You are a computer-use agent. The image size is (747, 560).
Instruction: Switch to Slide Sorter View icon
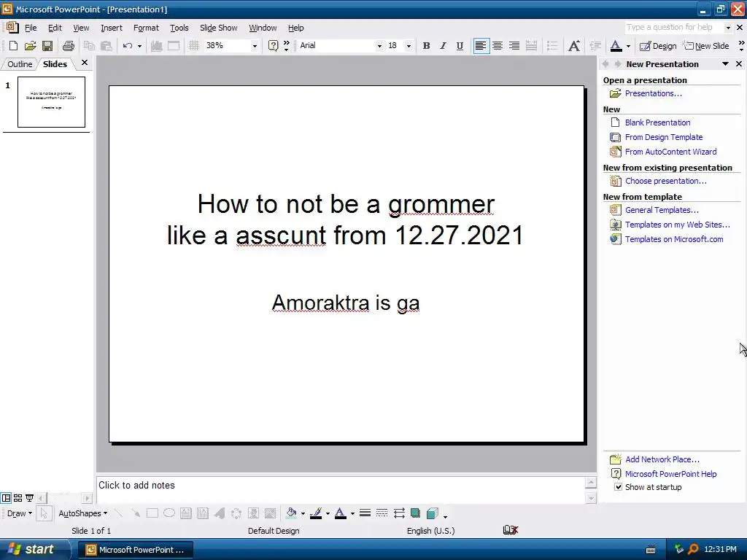pyautogui.click(x=18, y=498)
